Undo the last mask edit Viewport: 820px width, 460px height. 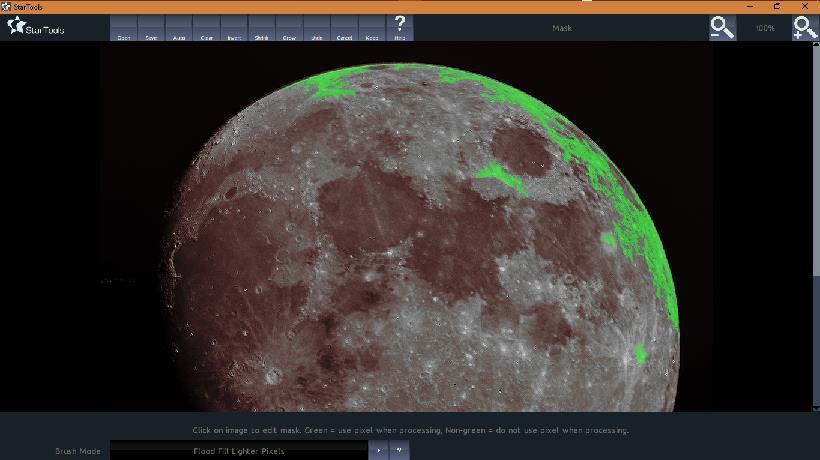(x=317, y=28)
